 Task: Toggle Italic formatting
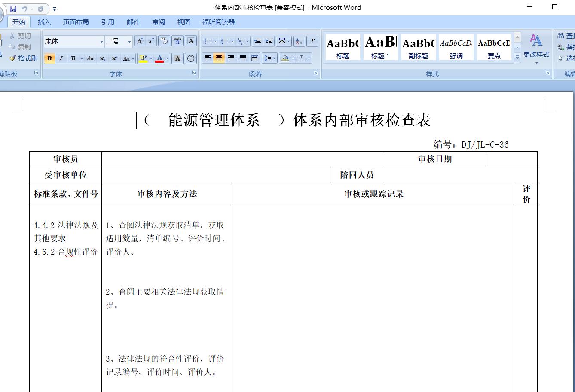point(61,58)
